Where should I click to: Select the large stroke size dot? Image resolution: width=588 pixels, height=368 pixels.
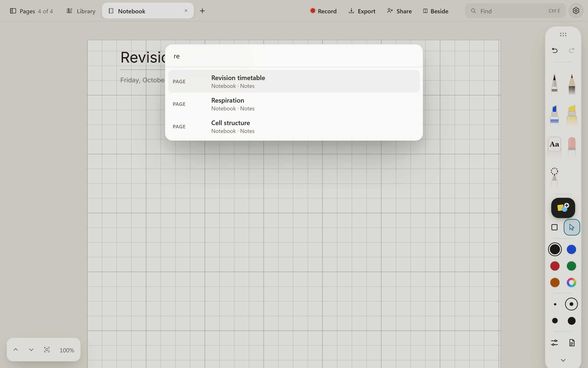555,321
